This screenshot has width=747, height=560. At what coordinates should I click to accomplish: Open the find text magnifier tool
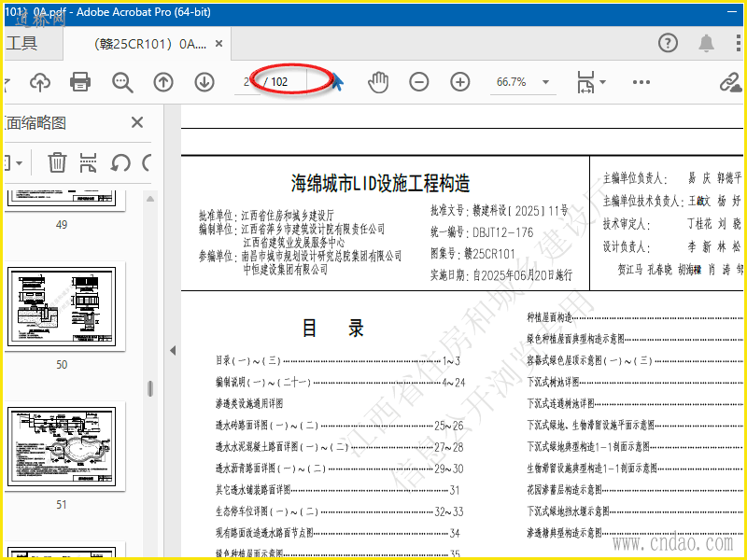pos(122,82)
